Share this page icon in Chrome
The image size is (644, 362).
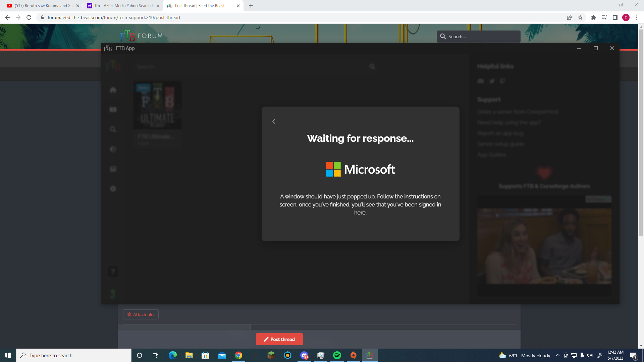click(x=570, y=17)
